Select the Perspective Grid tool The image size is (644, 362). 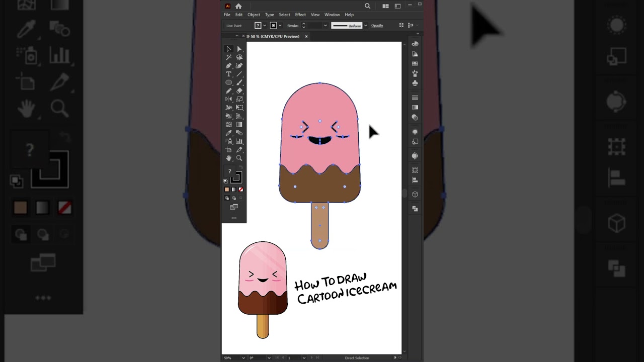coord(239,116)
